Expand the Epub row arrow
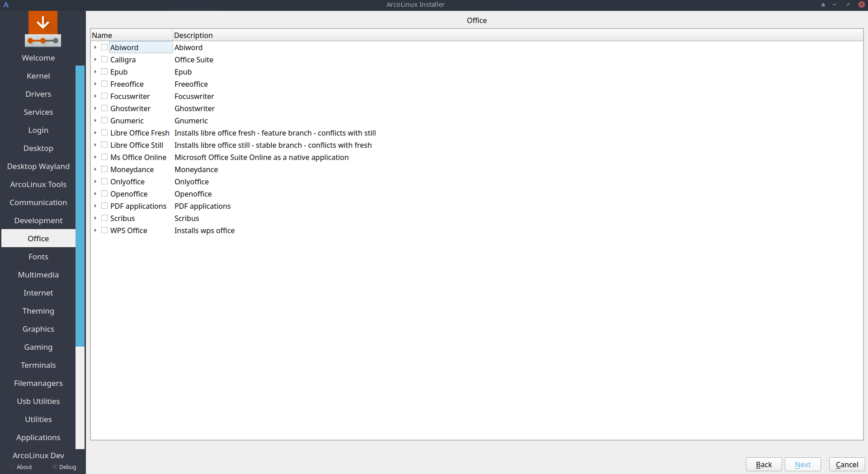 tap(95, 72)
